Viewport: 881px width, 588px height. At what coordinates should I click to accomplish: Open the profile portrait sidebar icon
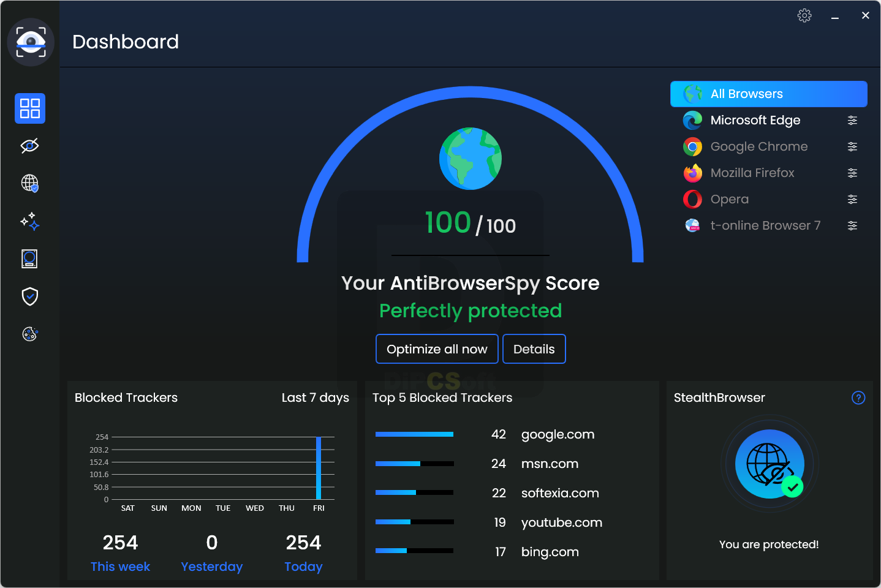30,258
